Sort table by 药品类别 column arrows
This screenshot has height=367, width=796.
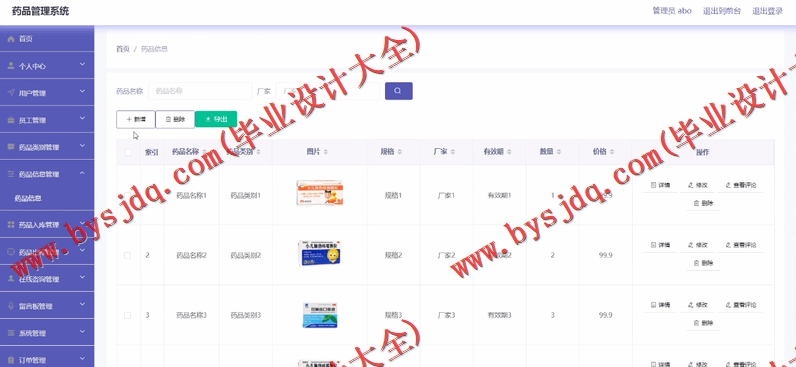tap(258, 152)
